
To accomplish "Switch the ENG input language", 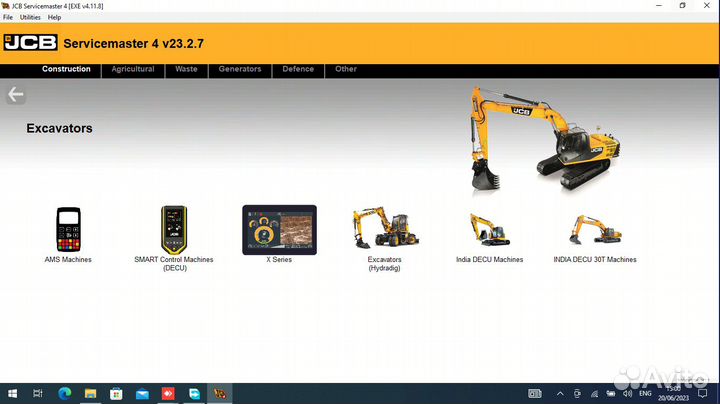I will 645,393.
